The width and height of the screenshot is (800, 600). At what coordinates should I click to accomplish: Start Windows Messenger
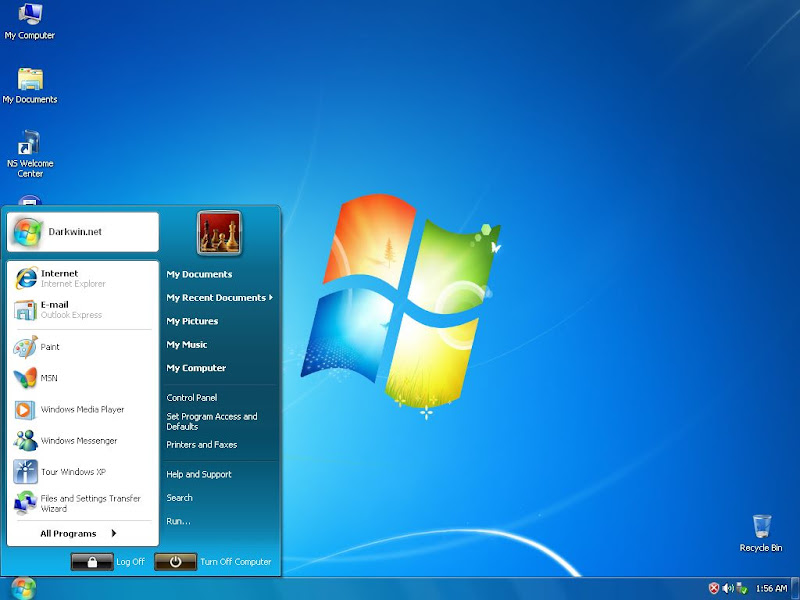78,441
